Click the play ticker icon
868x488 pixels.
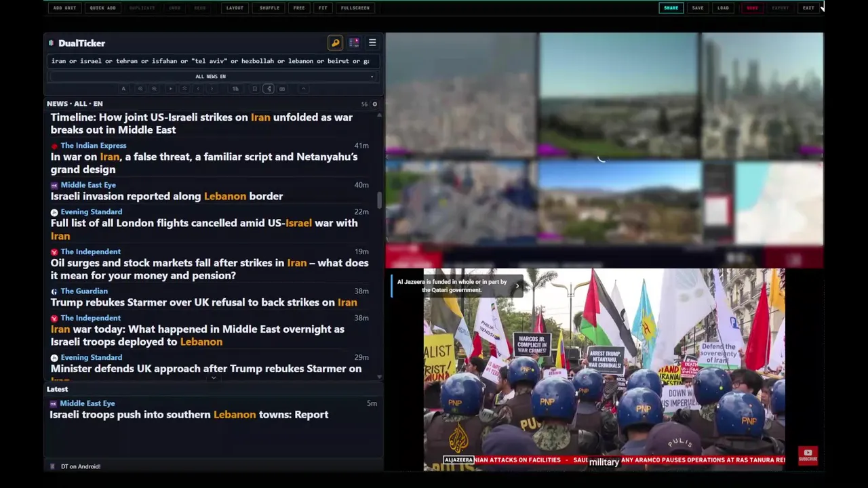click(171, 89)
